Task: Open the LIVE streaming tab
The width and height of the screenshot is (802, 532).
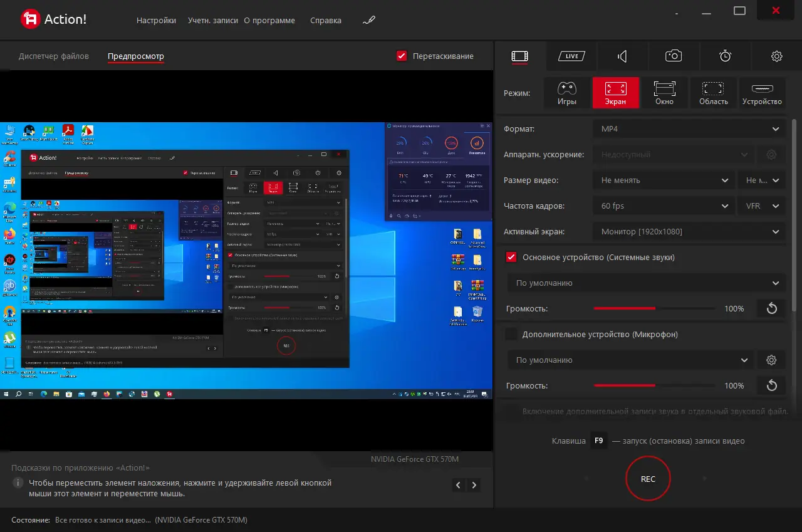Action: tap(571, 56)
